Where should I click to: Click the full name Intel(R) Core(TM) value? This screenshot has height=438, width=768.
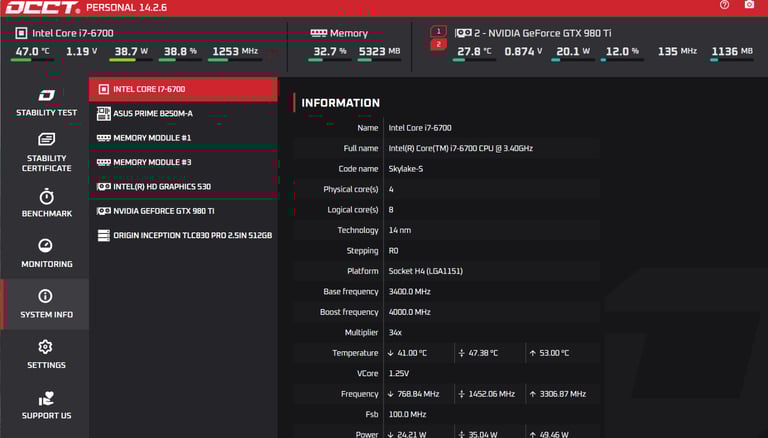pos(460,148)
